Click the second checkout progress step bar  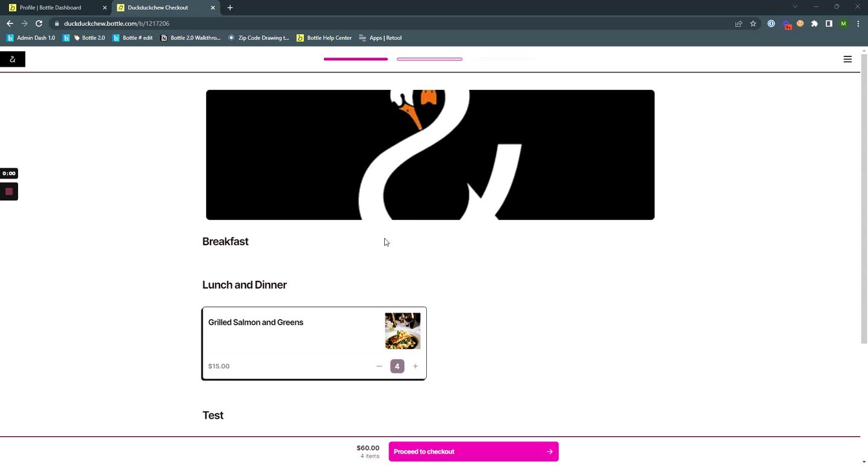tap(429, 59)
